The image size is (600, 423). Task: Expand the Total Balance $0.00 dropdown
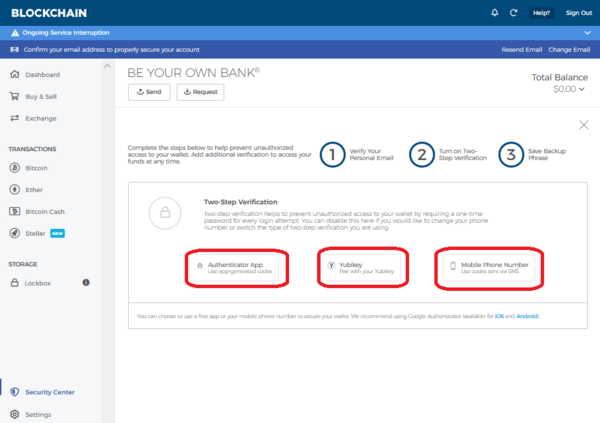pyautogui.click(x=569, y=89)
